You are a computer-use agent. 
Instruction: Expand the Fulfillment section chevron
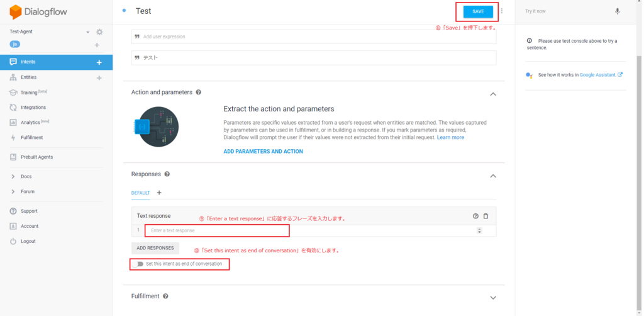click(493, 298)
